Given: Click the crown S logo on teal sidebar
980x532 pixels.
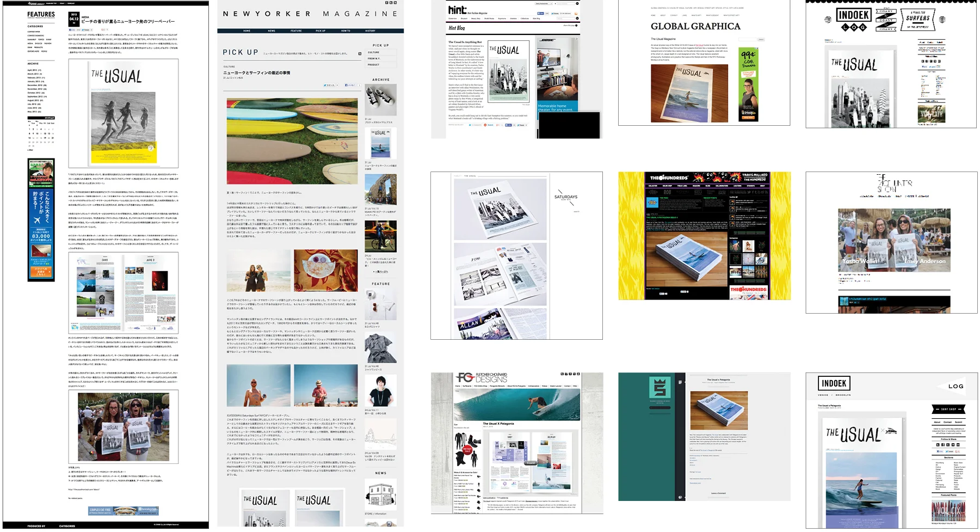Looking at the screenshot, I should click(660, 388).
